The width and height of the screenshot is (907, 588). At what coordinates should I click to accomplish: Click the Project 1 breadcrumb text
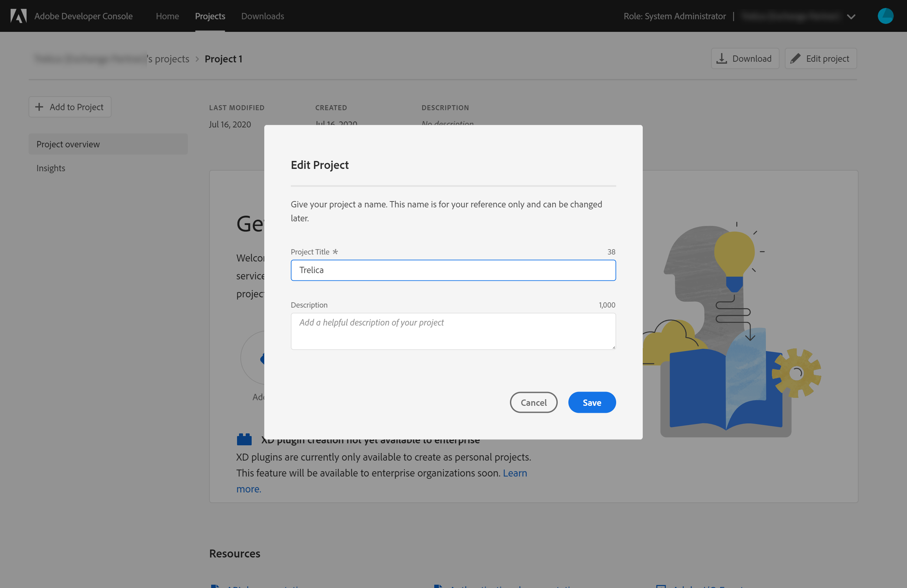pyautogui.click(x=223, y=59)
